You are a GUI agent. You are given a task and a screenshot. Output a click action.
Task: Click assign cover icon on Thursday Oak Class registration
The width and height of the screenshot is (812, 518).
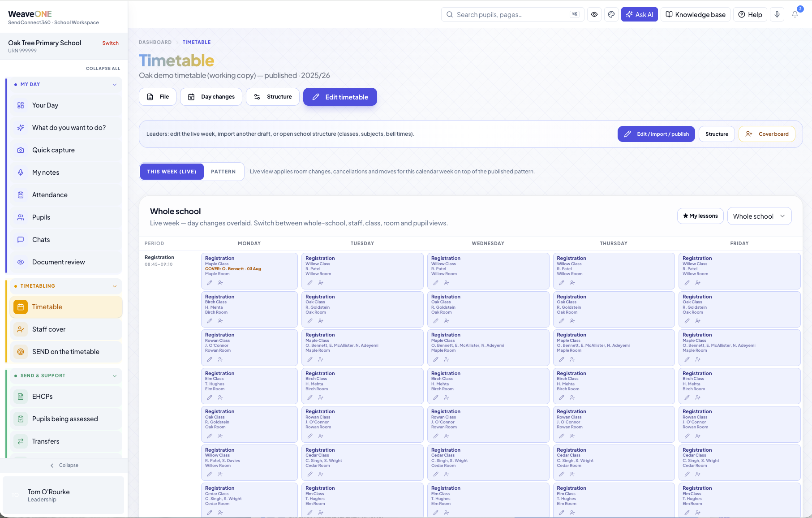tap(572, 321)
